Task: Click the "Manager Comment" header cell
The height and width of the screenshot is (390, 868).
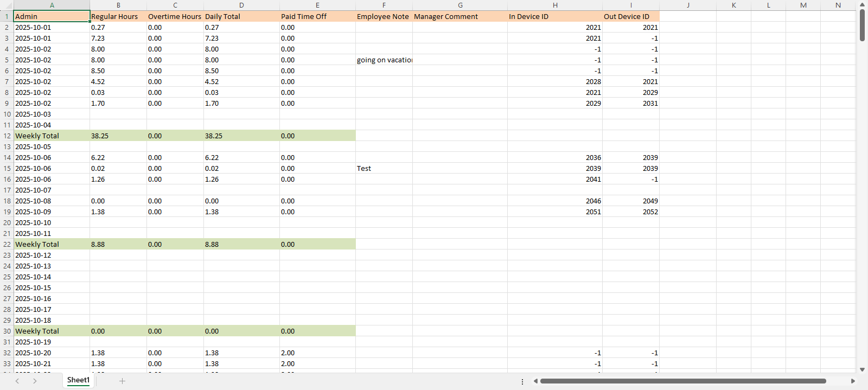Action: coord(459,16)
